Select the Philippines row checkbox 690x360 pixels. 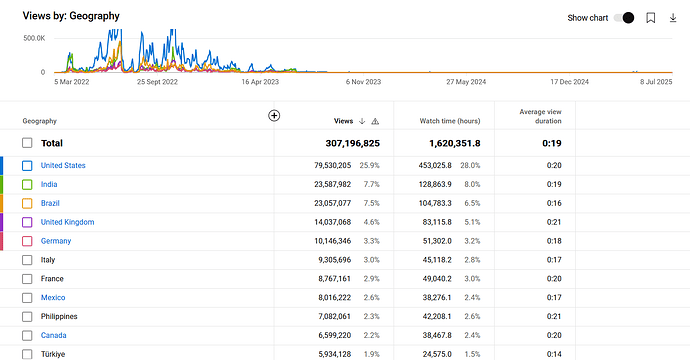tap(27, 316)
